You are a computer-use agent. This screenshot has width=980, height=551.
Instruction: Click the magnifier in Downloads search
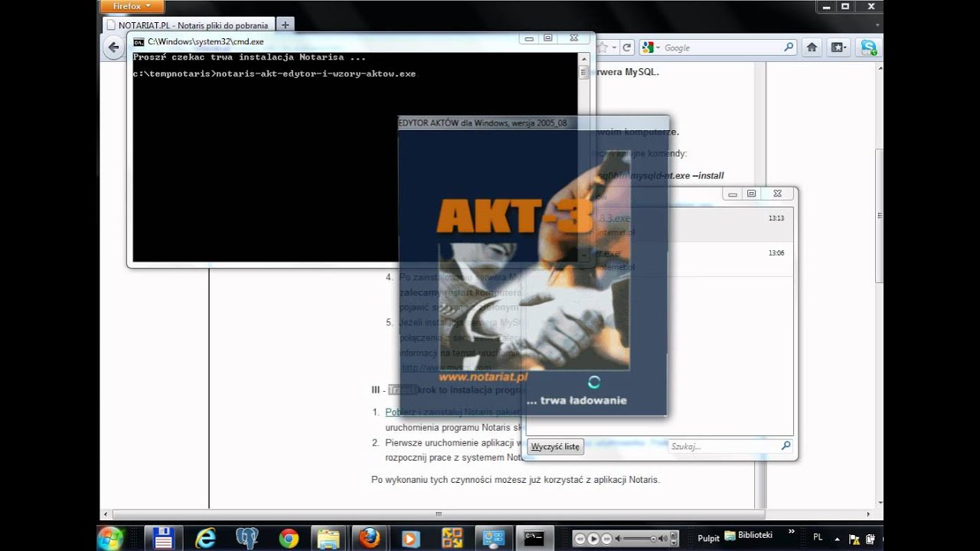(786, 445)
